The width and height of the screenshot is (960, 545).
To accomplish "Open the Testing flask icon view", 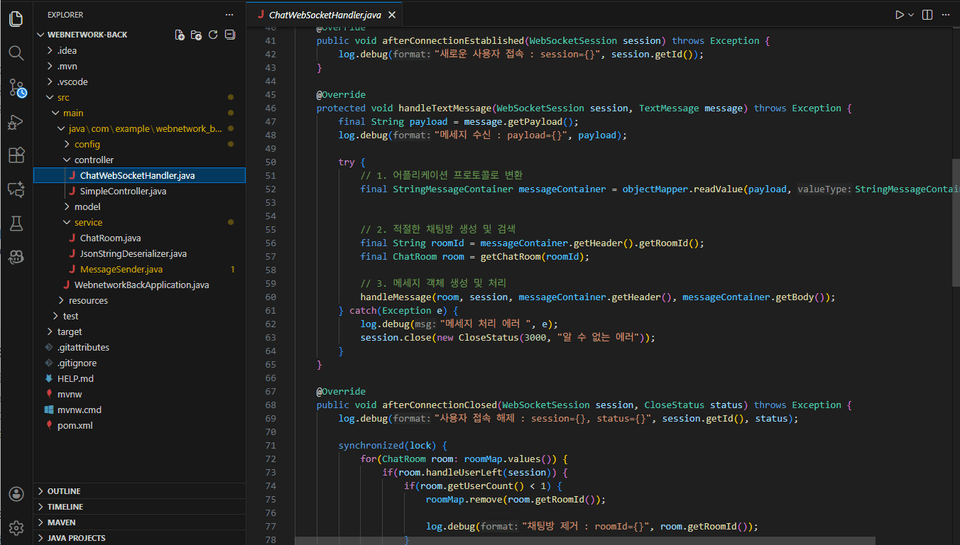I will click(16, 223).
